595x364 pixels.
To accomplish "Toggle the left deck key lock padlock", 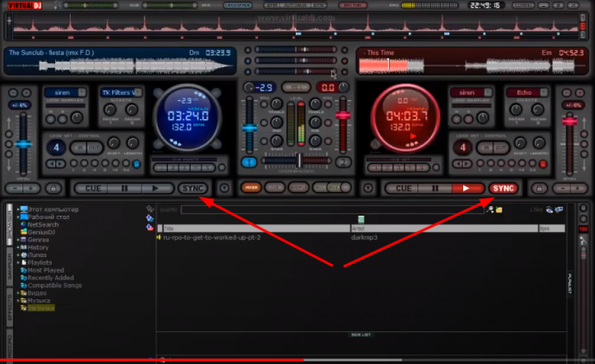I will point(53,188).
